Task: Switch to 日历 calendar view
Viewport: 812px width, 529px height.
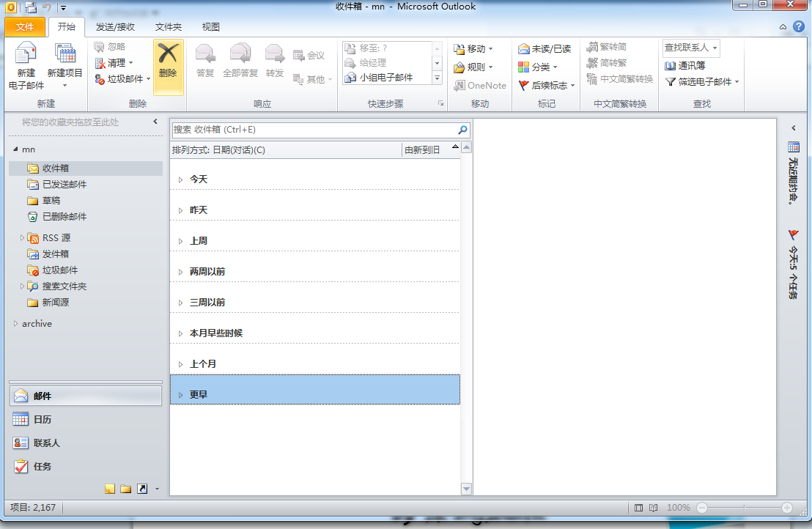Action: [x=86, y=419]
